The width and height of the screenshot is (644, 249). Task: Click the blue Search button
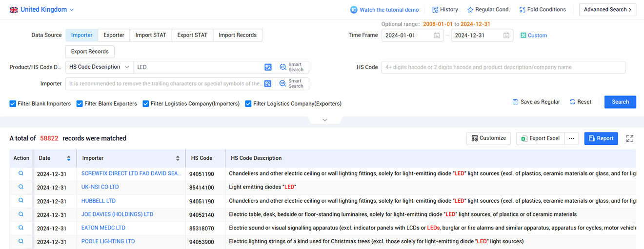pos(620,102)
